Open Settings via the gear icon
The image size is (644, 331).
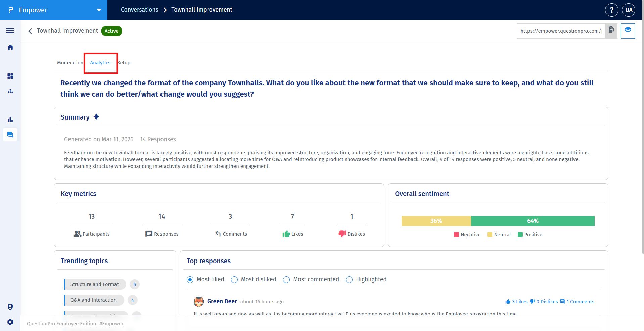pyautogui.click(x=10, y=322)
